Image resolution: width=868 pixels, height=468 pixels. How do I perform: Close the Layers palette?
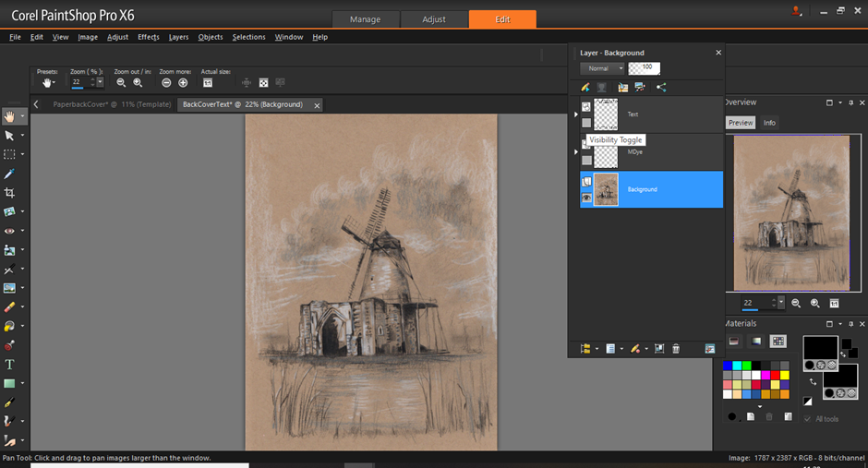718,53
